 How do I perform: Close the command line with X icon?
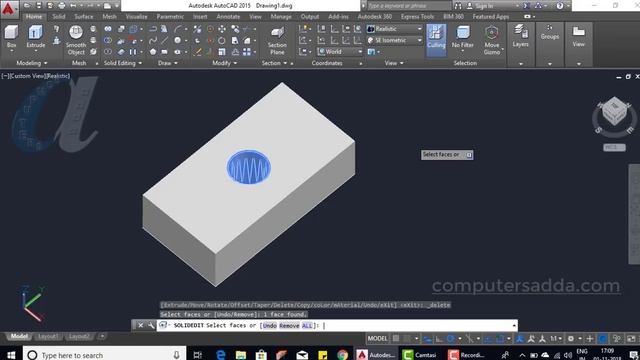click(x=140, y=325)
